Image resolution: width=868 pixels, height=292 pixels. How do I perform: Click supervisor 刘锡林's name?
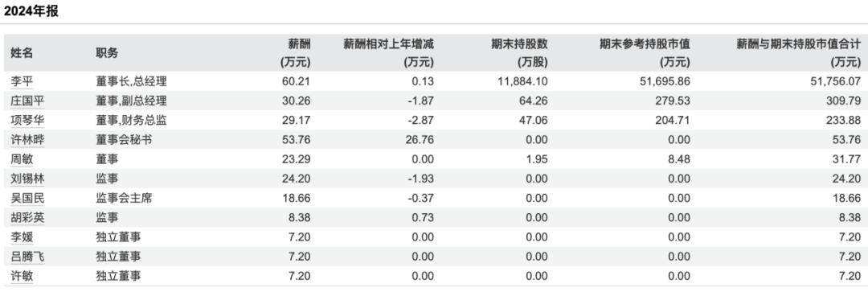pyautogui.click(x=27, y=179)
